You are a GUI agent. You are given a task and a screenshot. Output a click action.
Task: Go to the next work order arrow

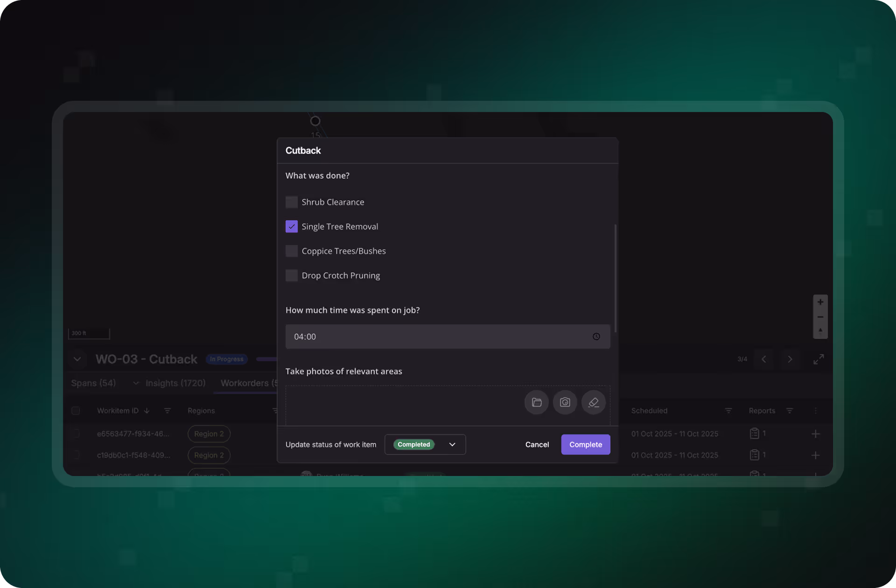coord(790,359)
